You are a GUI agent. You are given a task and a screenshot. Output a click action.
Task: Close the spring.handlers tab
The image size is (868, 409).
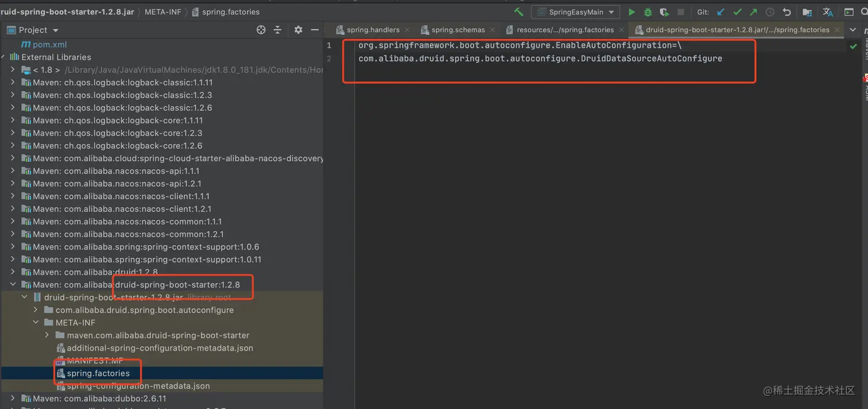(407, 30)
